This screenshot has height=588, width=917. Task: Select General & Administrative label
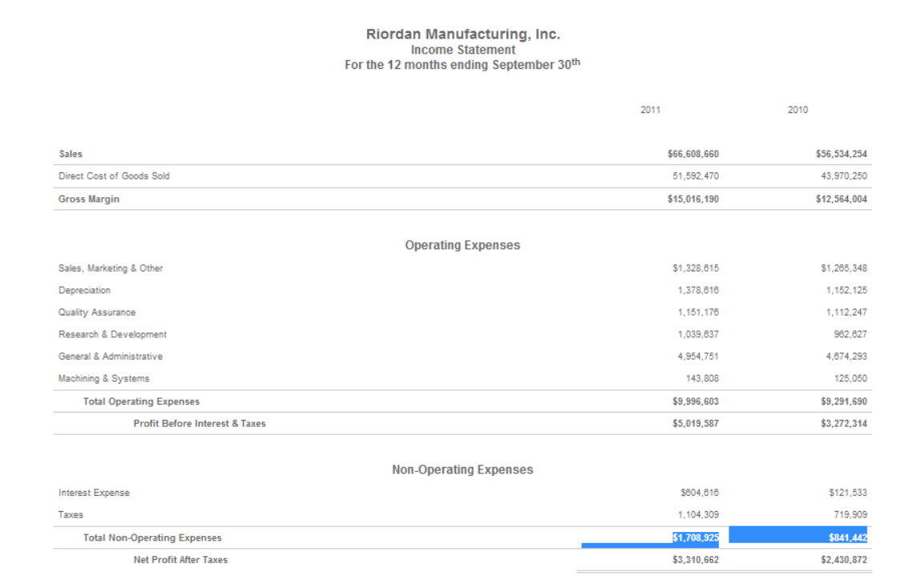[111, 356]
